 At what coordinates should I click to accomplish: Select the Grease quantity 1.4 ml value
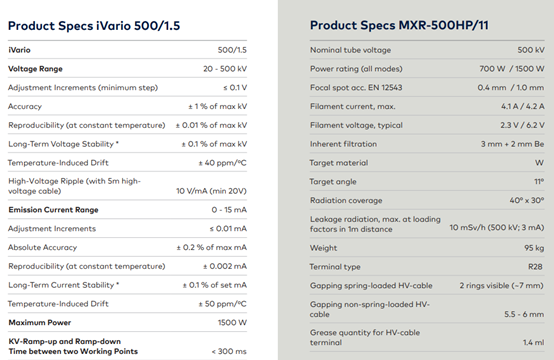pos(534,342)
